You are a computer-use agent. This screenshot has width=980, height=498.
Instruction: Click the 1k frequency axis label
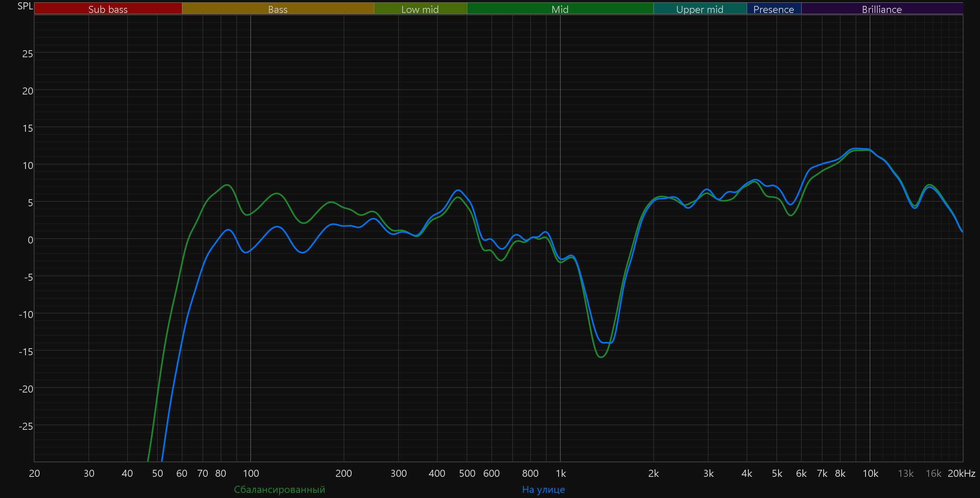point(561,473)
